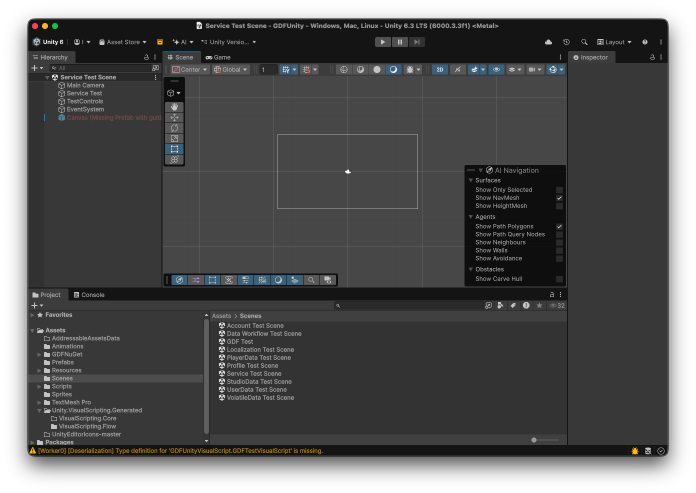Open the scene camera settings dropdown
The height and width of the screenshot is (493, 696).
[535, 70]
